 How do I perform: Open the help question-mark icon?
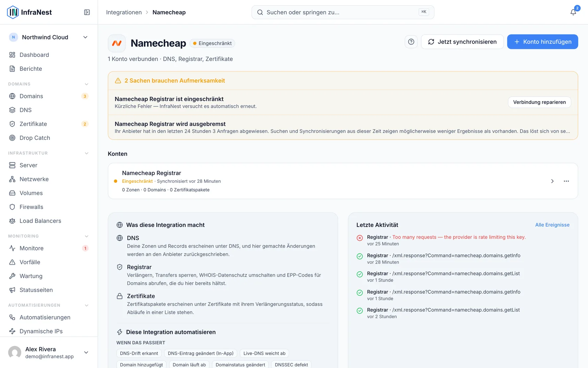click(411, 42)
